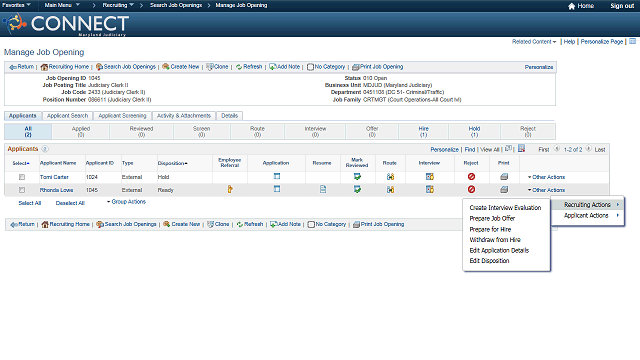
Task: Mark Rhonda Lowe as Reviewed
Action: (357, 189)
